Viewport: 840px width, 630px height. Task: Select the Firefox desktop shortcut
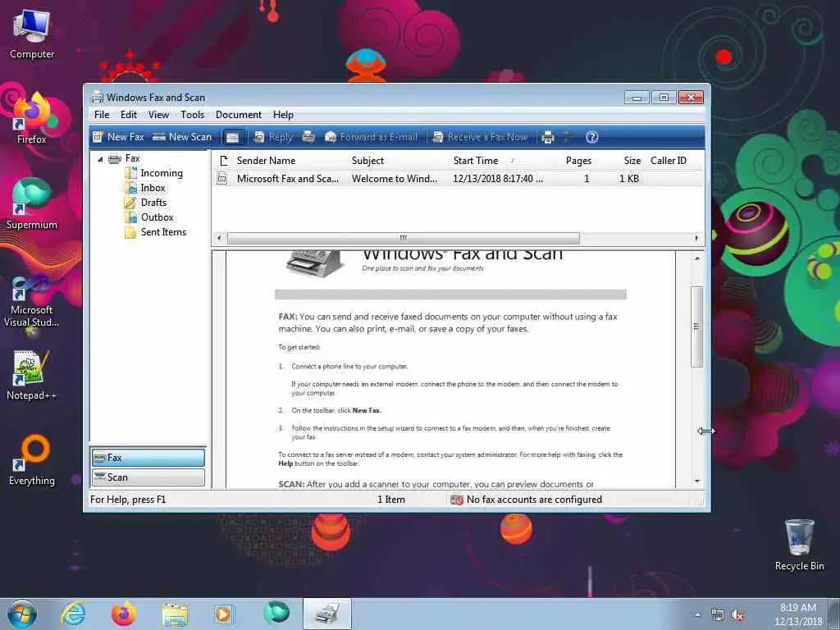(32, 118)
